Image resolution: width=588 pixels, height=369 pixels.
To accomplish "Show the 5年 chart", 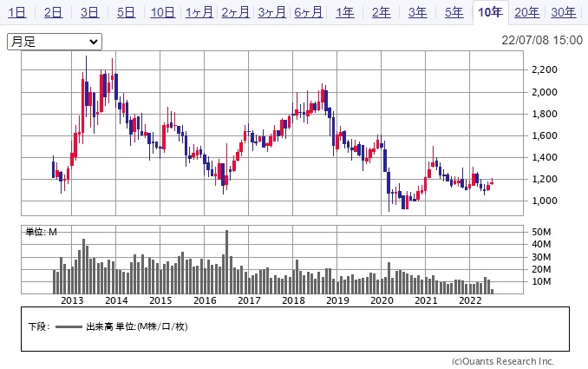I will (x=454, y=12).
